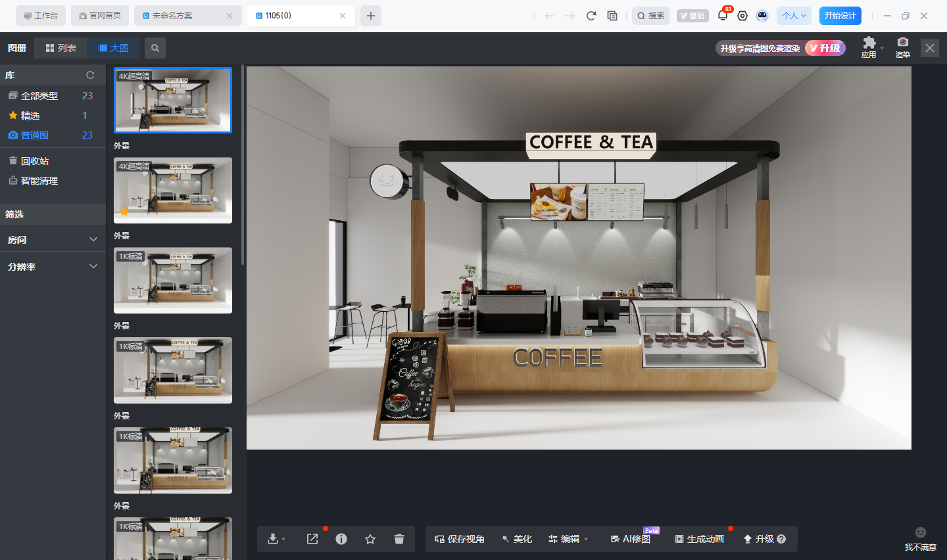947x560 pixels.
Task: Click the album search magnifier icon
Action: [155, 48]
